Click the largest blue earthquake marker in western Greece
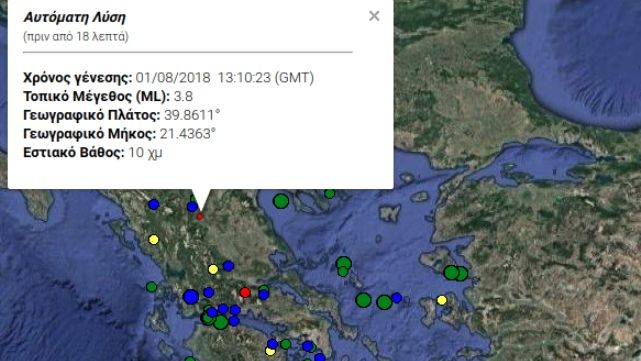The height and width of the screenshot is (361, 641). pyautogui.click(x=191, y=296)
